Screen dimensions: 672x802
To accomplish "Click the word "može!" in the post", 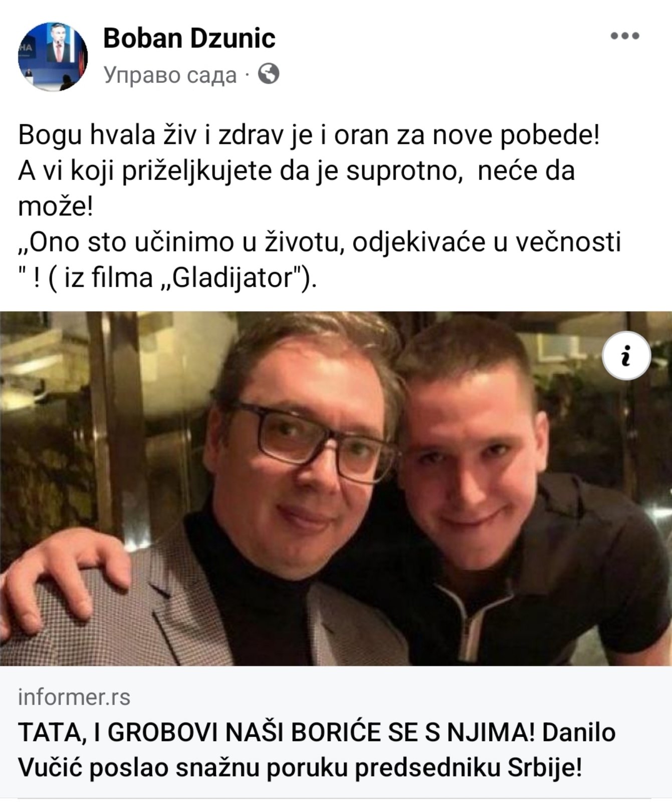I will [x=56, y=207].
